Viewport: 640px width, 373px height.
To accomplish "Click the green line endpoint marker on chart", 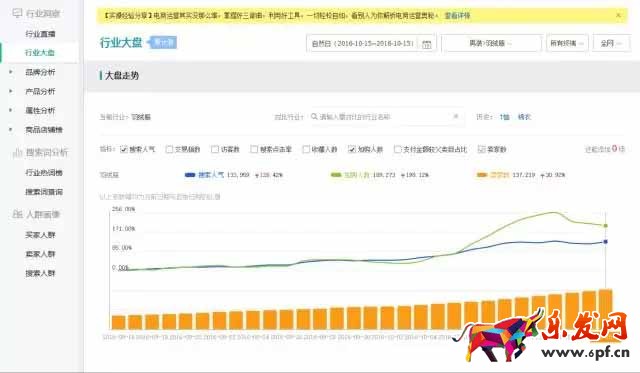I will [606, 225].
